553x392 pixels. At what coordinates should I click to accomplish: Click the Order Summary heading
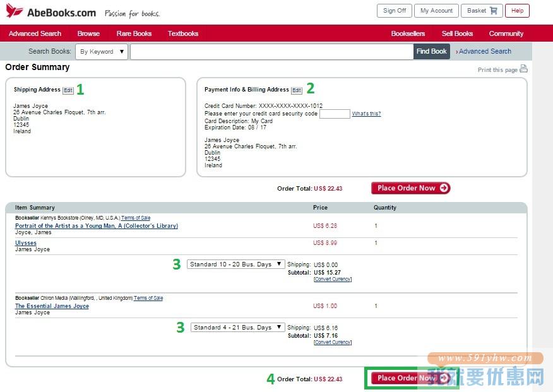pos(37,67)
